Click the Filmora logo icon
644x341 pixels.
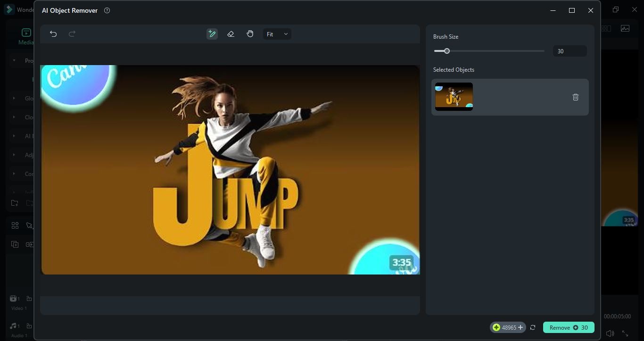[x=9, y=9]
